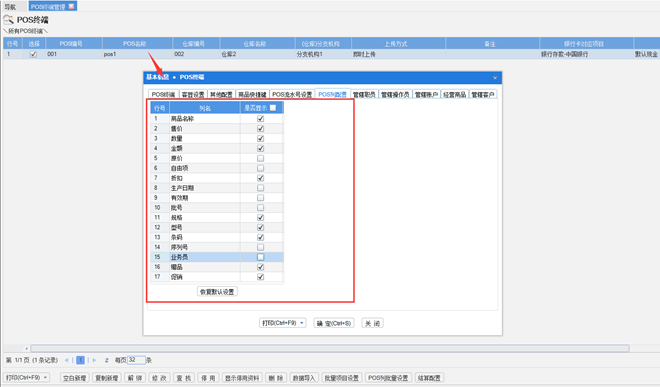Viewport: 660px width, 387px height.
Task: Click the 解绑 button in bottom toolbar
Action: pyautogui.click(x=135, y=378)
